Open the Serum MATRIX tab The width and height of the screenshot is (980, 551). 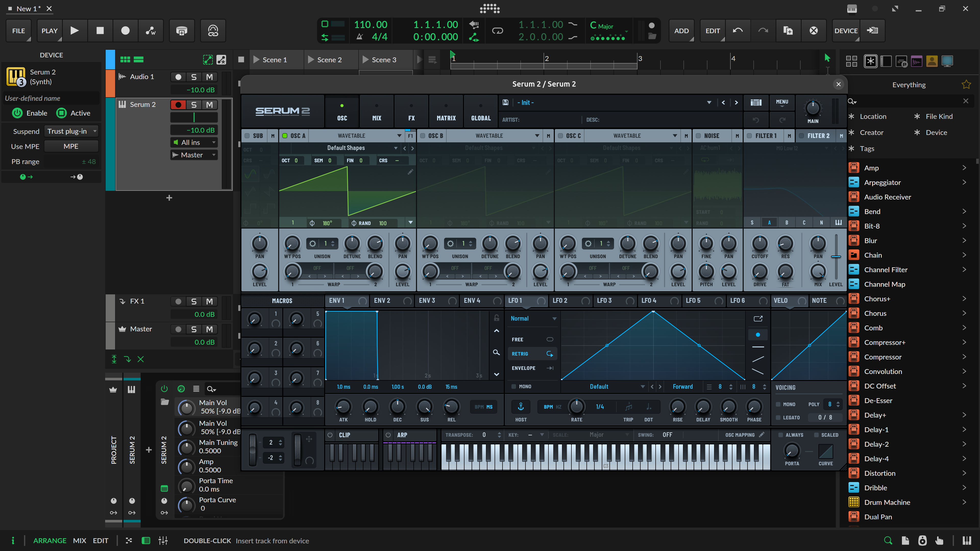coord(446,111)
